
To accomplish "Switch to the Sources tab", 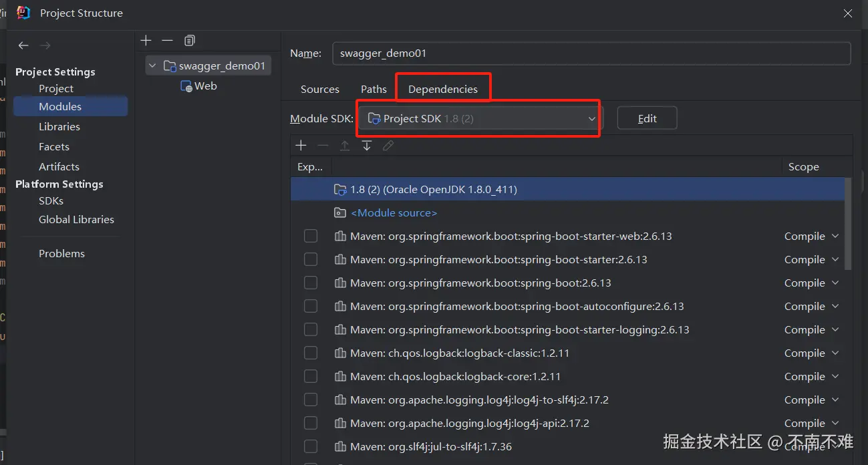I will [x=320, y=89].
